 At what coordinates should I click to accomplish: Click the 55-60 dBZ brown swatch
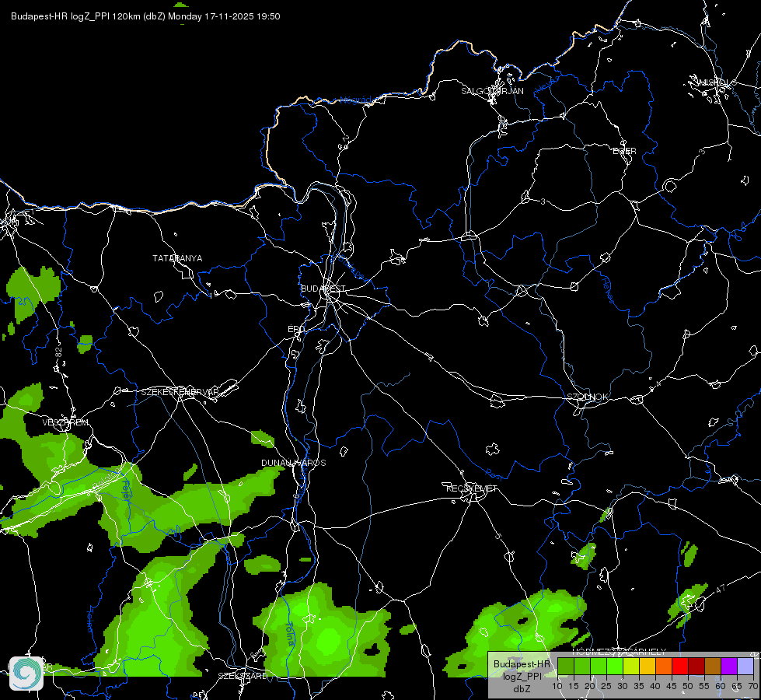[713, 666]
